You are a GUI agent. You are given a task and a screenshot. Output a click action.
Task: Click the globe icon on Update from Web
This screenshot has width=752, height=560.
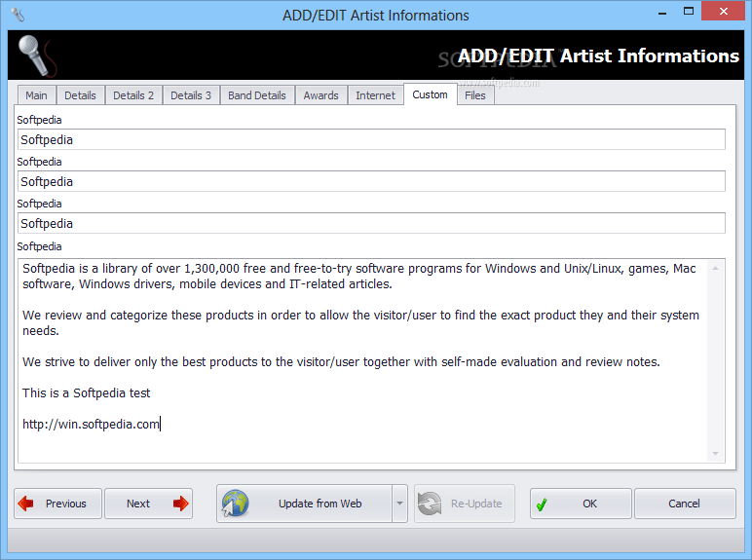(235, 504)
